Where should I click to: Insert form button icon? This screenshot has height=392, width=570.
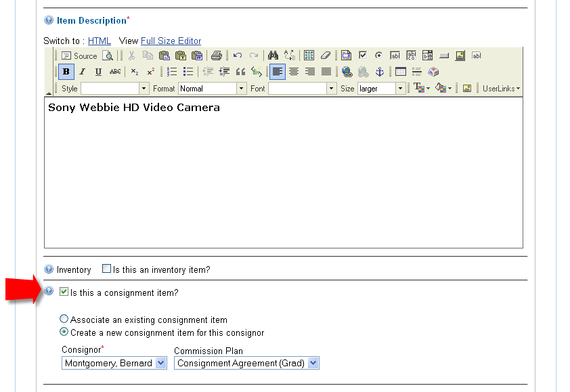(444, 56)
